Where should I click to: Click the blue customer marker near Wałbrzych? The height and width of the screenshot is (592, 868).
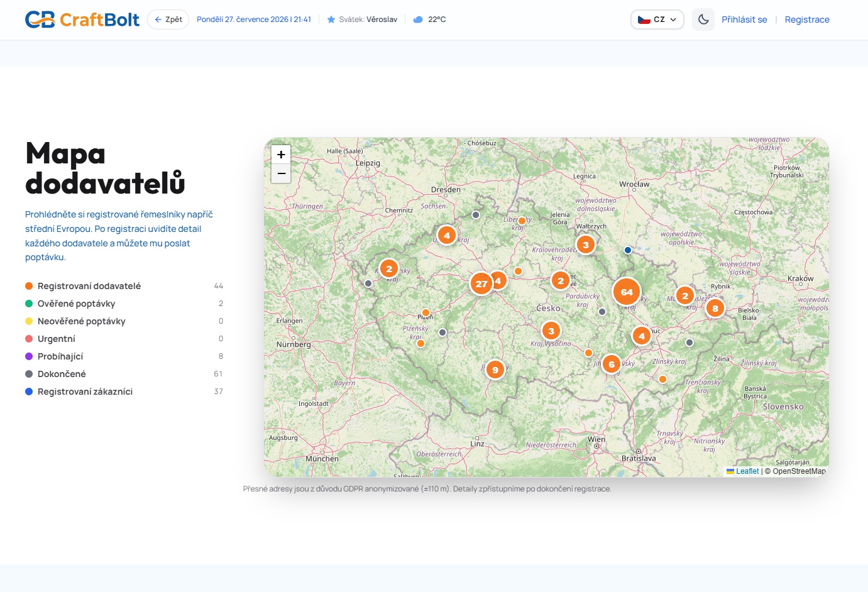(627, 250)
